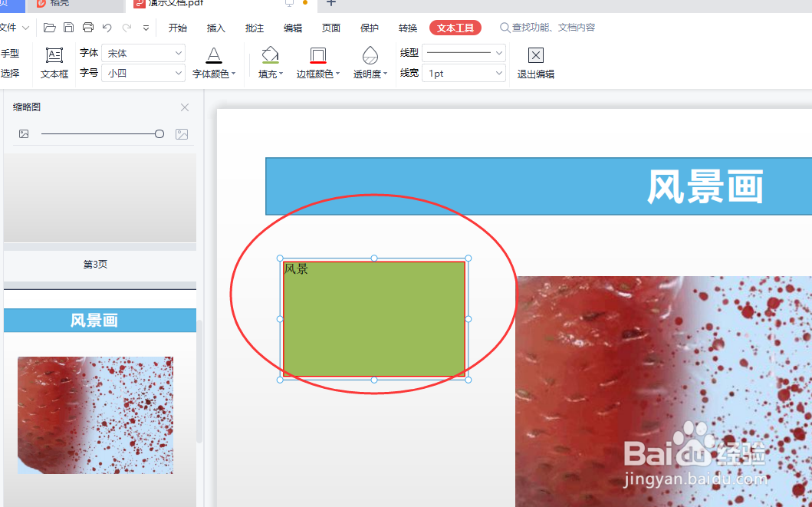Click the search box 查找功能、文档内容
This screenshot has height=507, width=812.
coord(548,28)
